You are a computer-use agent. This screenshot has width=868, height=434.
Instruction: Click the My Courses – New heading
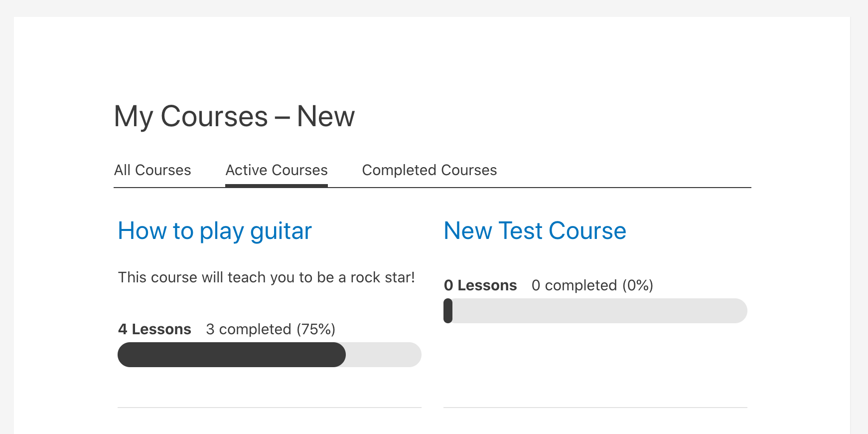234,116
